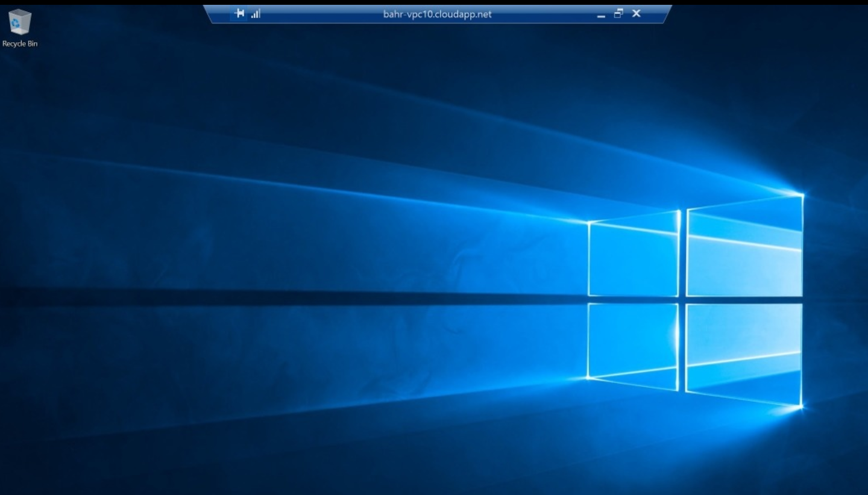Click connection bar blank space after the hostname
This screenshot has width=868, height=495.
point(542,14)
